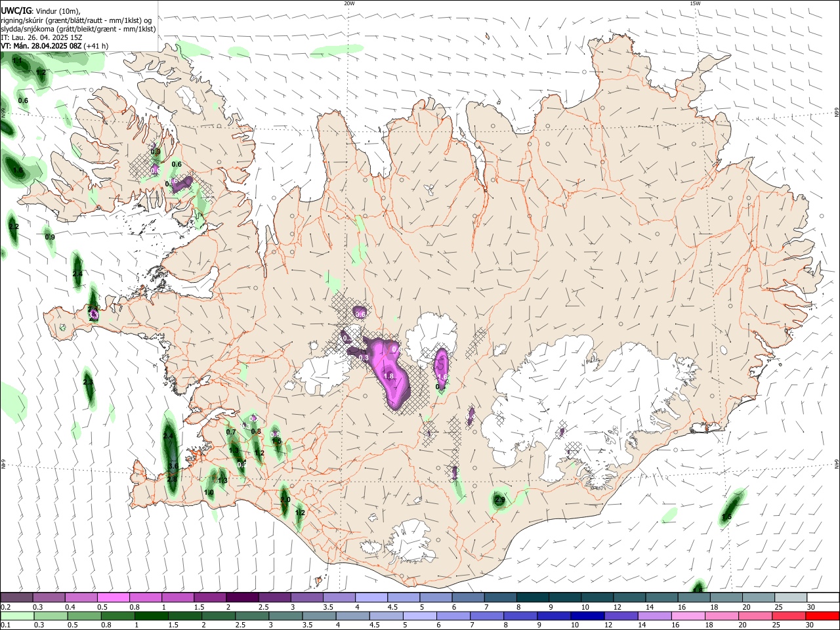Click the '15W' longitude label
Screen dimensions: 840x630
coord(695,3)
